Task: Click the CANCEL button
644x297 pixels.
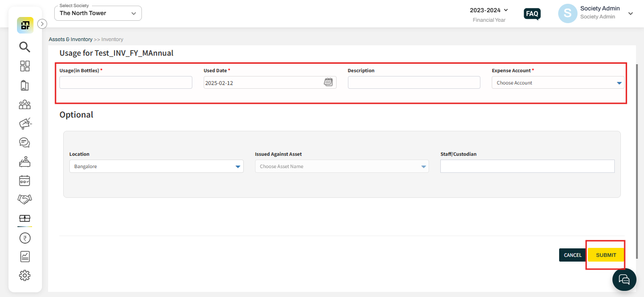Action: [x=573, y=255]
